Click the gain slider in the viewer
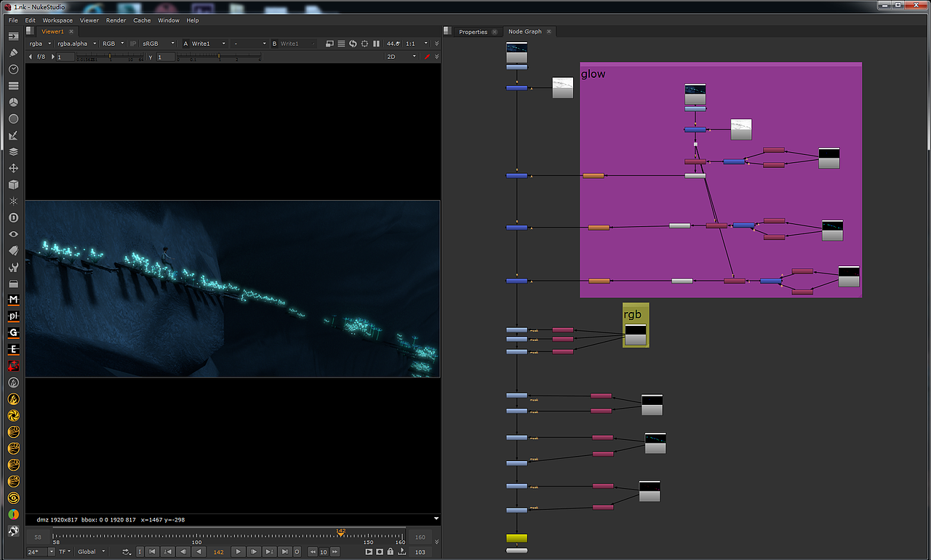The height and width of the screenshot is (560, 931). [x=110, y=57]
